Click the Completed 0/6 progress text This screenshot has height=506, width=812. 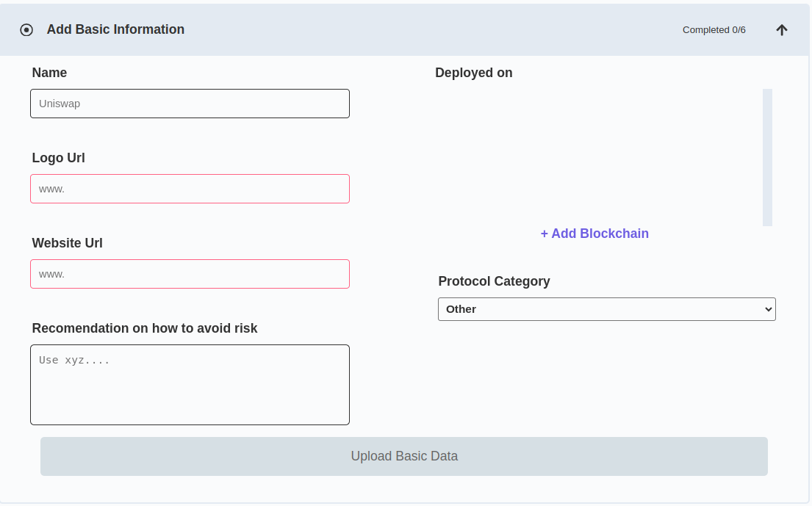[x=714, y=30]
